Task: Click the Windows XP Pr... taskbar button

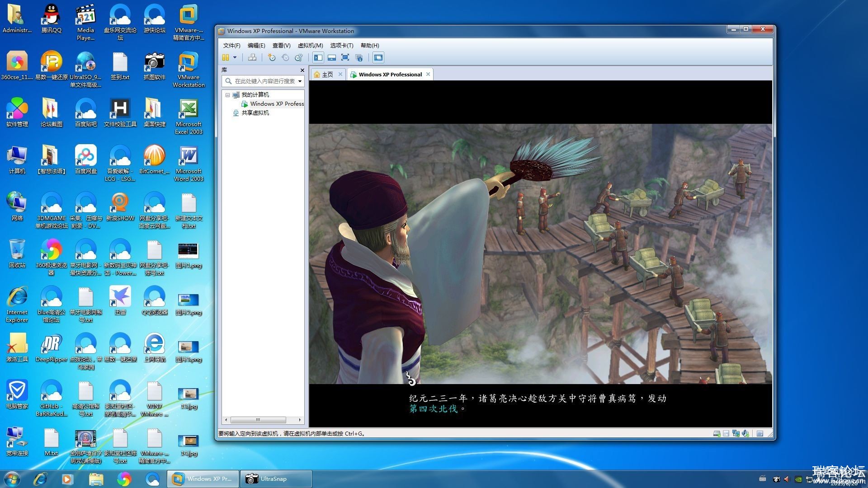Action: pos(203,479)
